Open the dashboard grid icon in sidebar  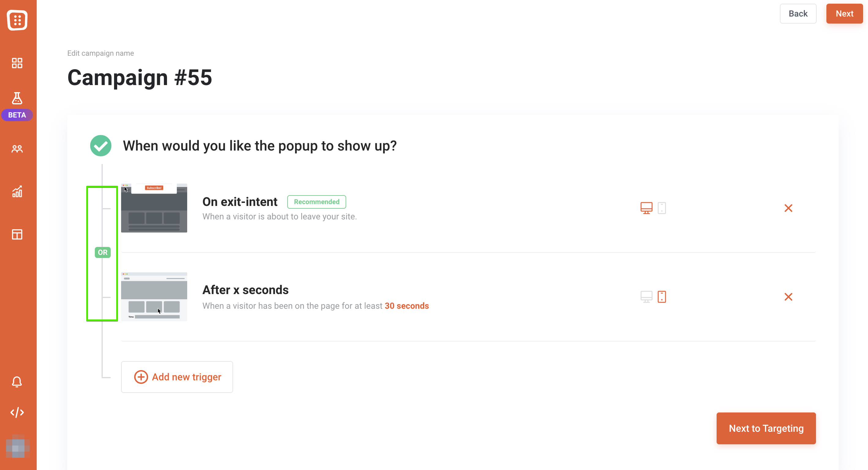coord(17,63)
